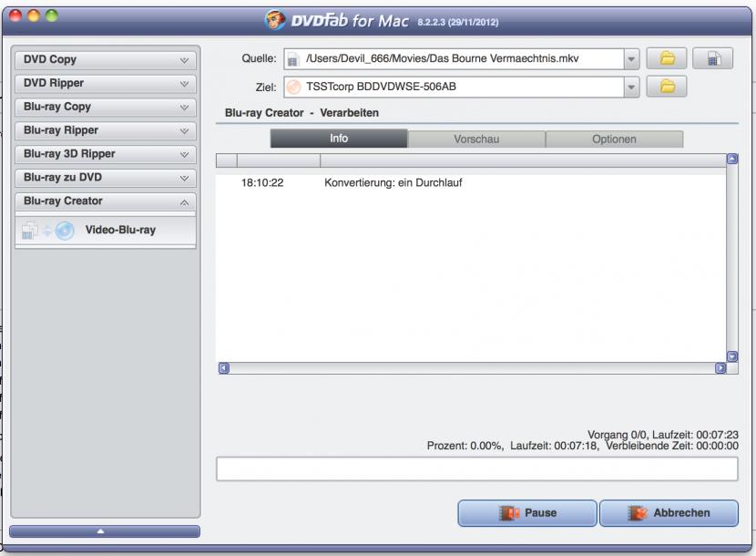Click scroll-up arrow of the info log
Viewport: 756px width, 556px height.
pyautogui.click(x=732, y=159)
